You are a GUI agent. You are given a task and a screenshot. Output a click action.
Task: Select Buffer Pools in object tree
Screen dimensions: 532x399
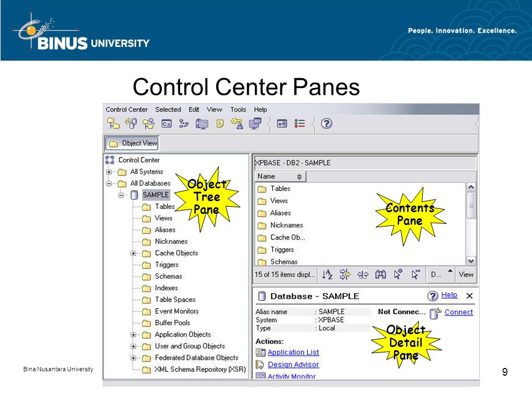coord(172,323)
